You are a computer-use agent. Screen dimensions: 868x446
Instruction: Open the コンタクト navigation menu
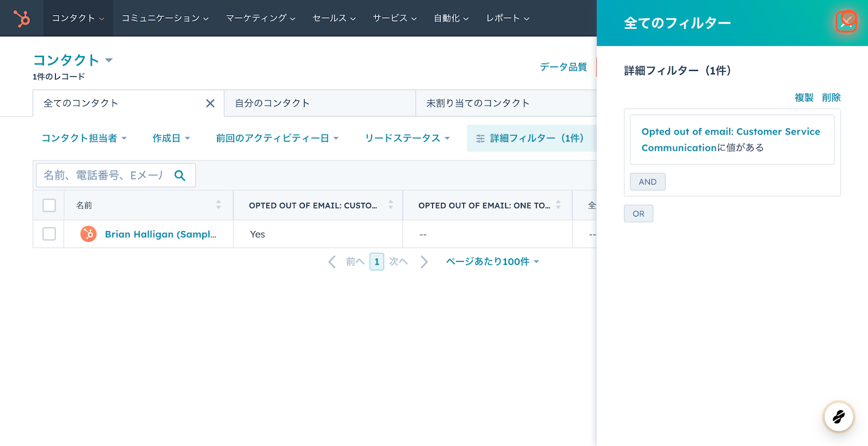tap(78, 18)
